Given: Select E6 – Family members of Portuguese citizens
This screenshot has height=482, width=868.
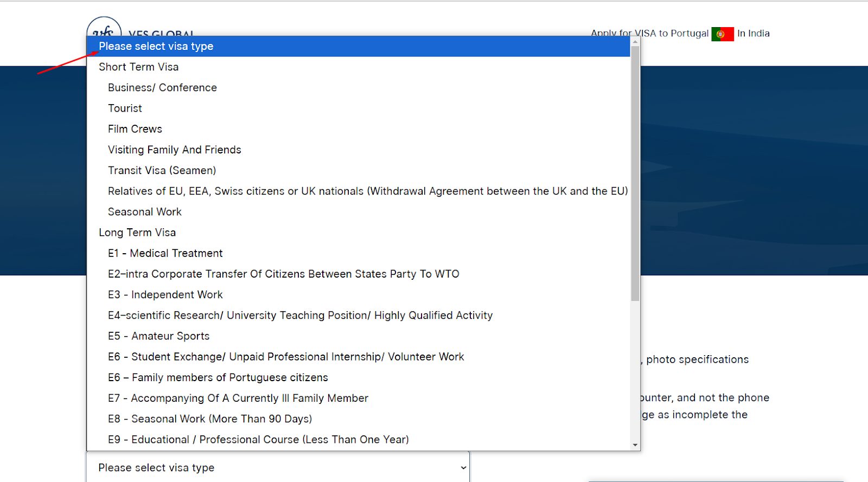Looking at the screenshot, I should [358, 377].
